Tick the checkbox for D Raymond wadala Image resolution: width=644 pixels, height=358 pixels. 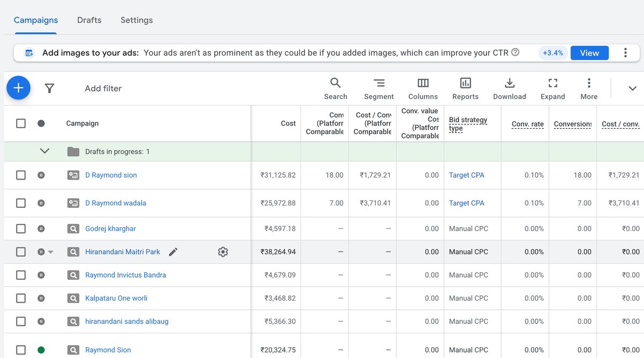tap(20, 203)
